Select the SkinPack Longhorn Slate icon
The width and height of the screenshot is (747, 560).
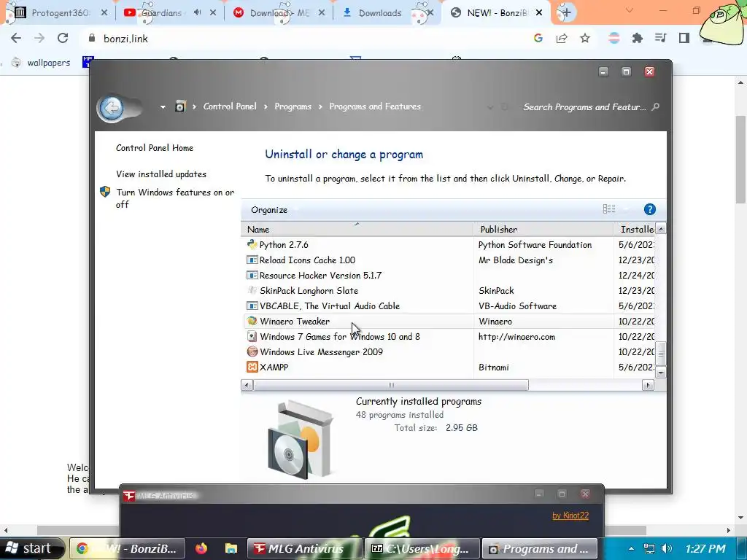point(252,290)
